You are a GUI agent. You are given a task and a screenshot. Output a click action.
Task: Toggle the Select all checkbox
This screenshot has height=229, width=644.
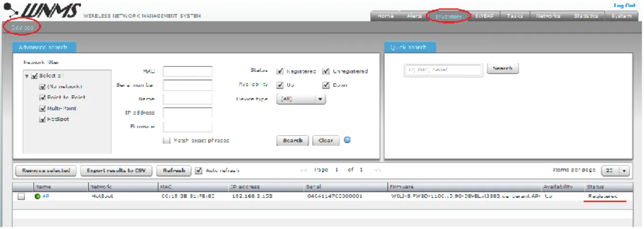[34, 75]
